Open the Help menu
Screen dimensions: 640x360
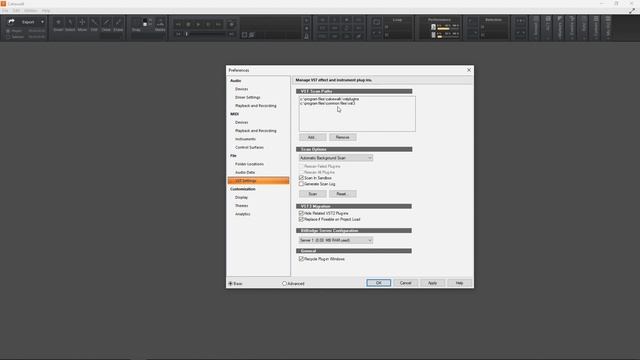pyautogui.click(x=46, y=11)
